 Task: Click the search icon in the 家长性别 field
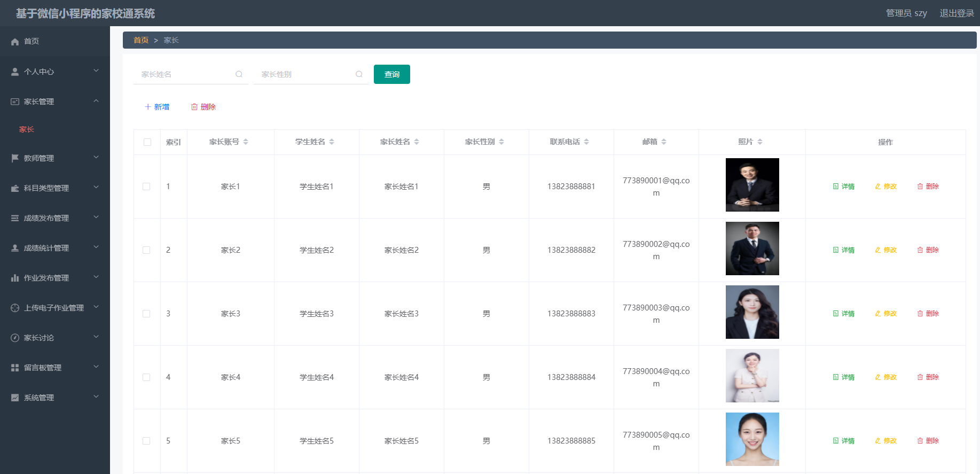[x=359, y=74]
